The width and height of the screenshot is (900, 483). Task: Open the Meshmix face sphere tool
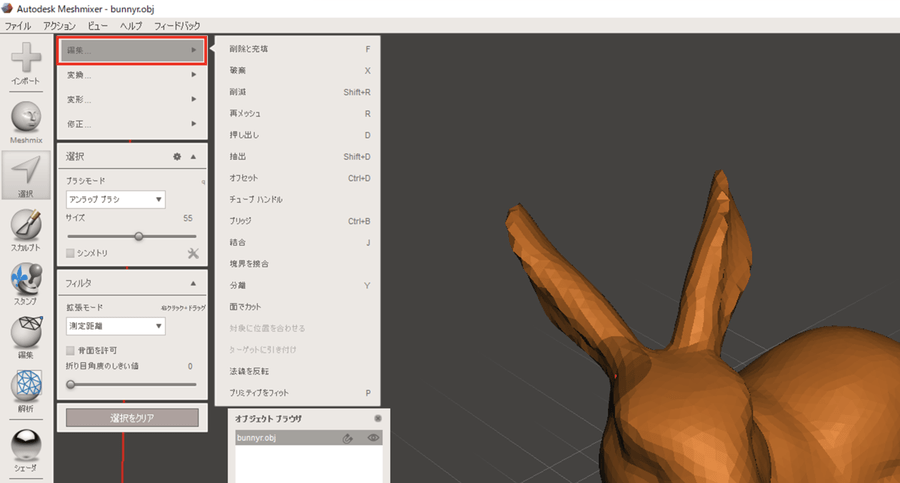click(x=26, y=117)
